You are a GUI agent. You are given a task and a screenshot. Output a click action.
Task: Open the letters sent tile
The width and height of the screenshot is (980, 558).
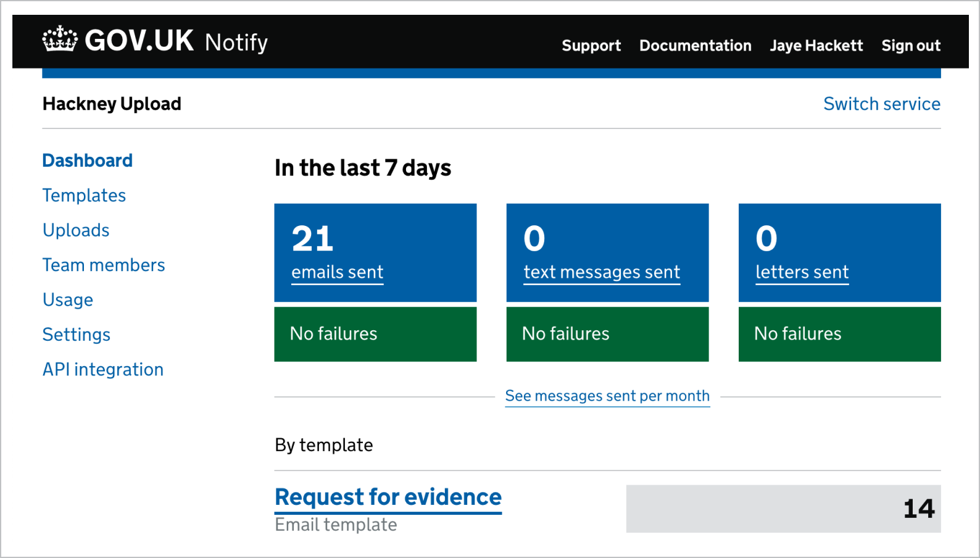[x=839, y=252]
